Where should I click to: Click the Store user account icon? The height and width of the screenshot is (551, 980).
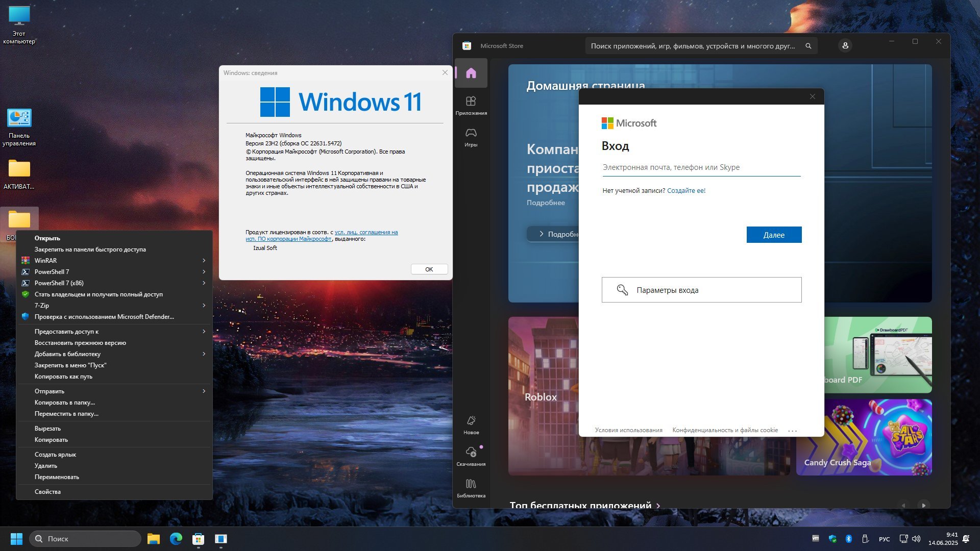click(x=845, y=46)
